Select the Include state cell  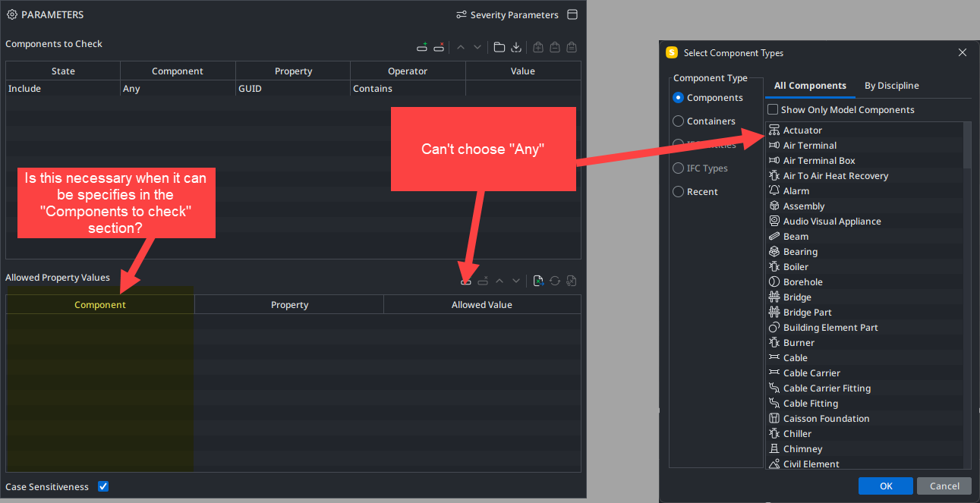pos(63,89)
